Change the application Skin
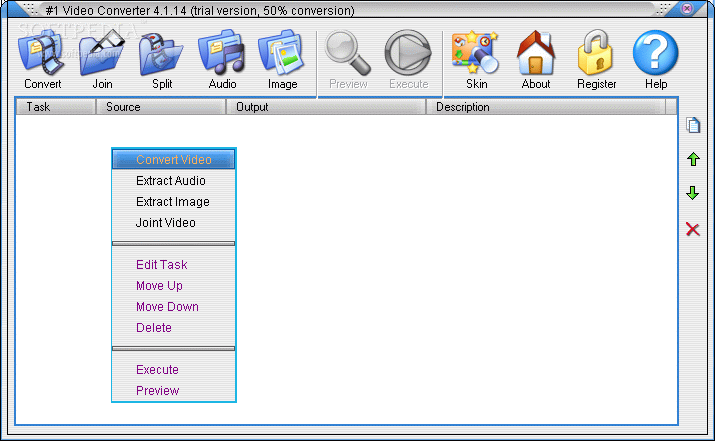Viewport: 715px width, 441px height. coord(476,59)
